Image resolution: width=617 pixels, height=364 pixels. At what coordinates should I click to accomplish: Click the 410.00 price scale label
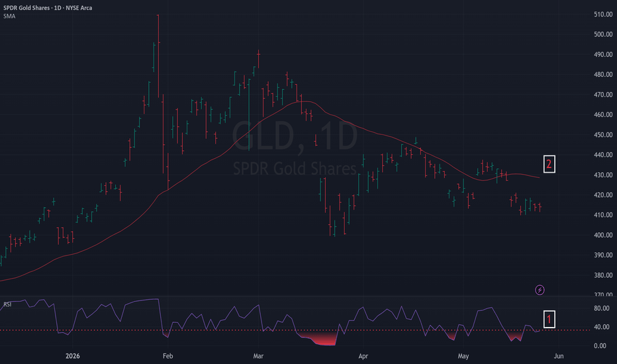[x=603, y=215]
